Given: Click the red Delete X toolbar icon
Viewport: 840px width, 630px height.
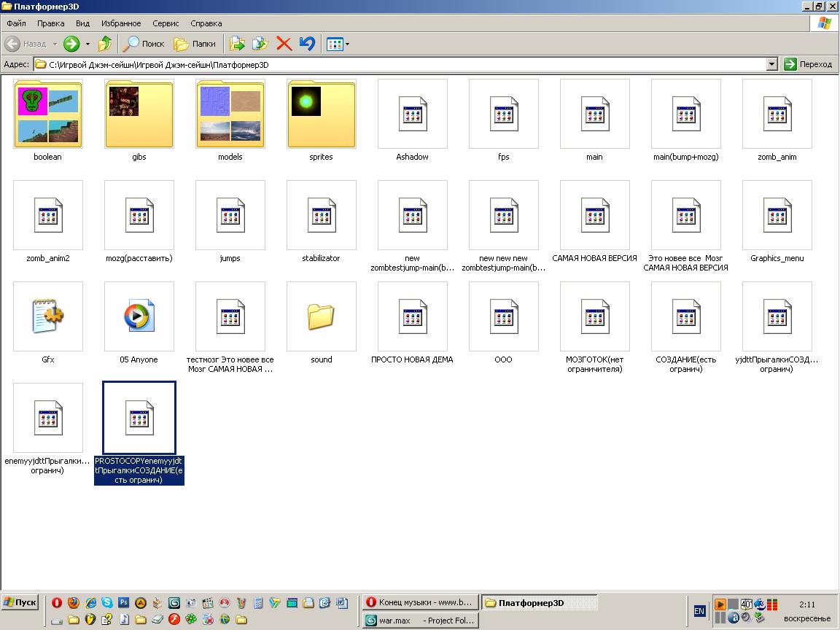Looking at the screenshot, I should point(284,44).
